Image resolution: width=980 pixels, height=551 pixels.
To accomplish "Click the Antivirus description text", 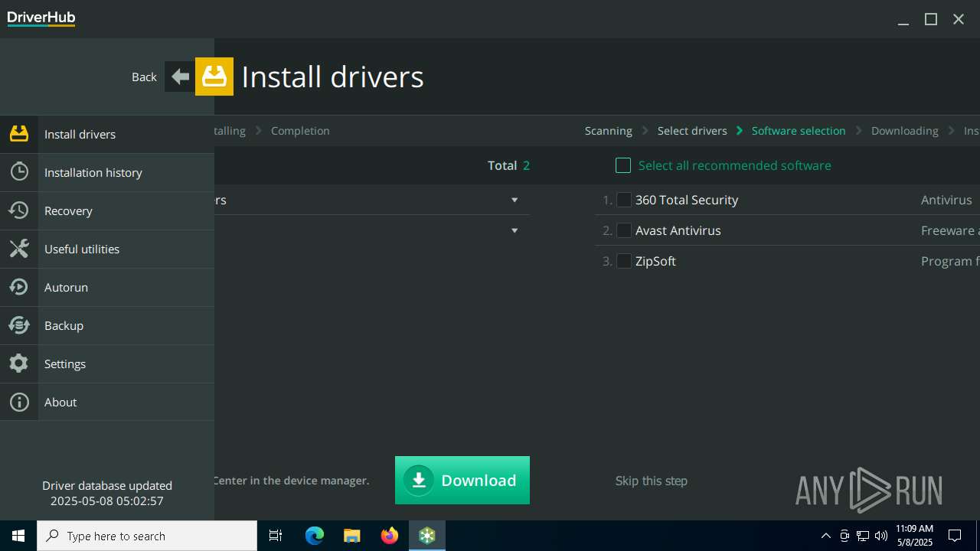I will click(946, 200).
